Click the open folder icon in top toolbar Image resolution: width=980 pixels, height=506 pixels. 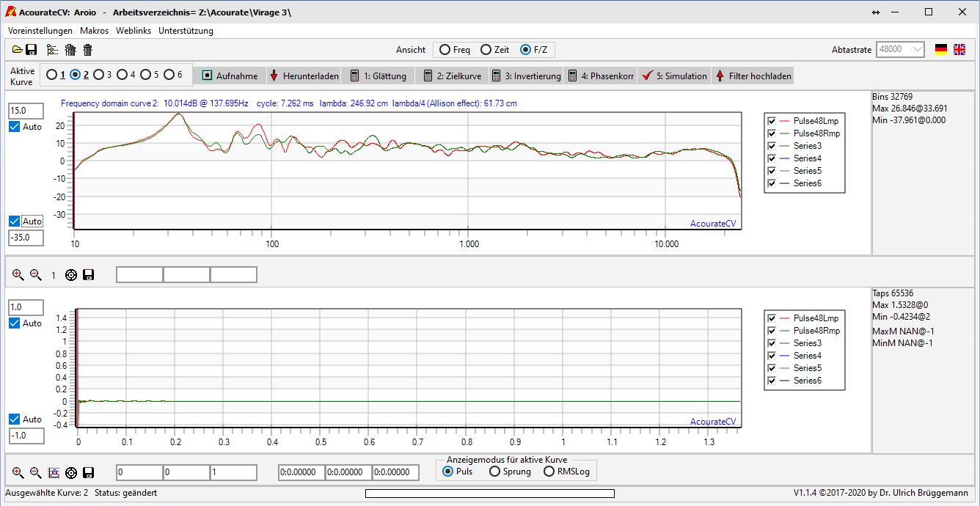[17, 50]
